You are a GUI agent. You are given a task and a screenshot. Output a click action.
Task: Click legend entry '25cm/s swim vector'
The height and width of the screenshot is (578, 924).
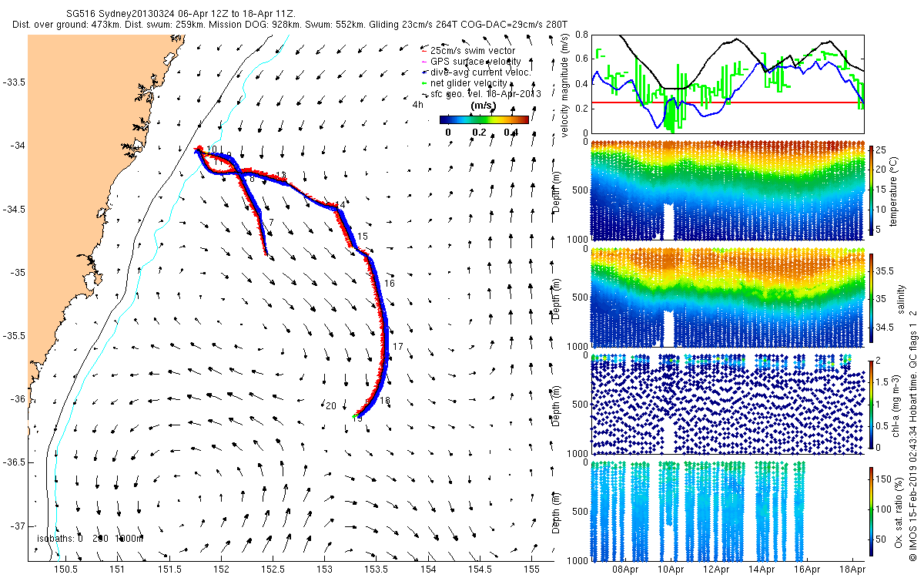pyautogui.click(x=473, y=50)
